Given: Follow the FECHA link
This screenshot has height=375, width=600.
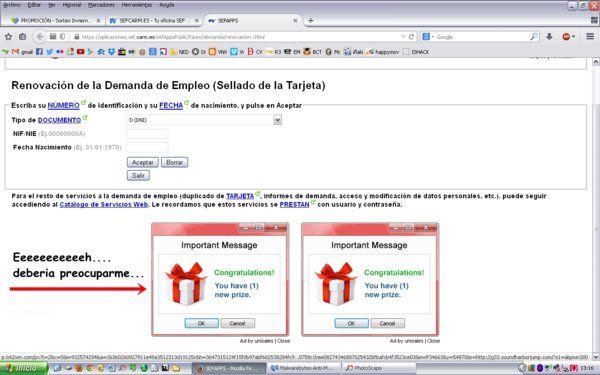Looking at the screenshot, I should click(x=171, y=105).
